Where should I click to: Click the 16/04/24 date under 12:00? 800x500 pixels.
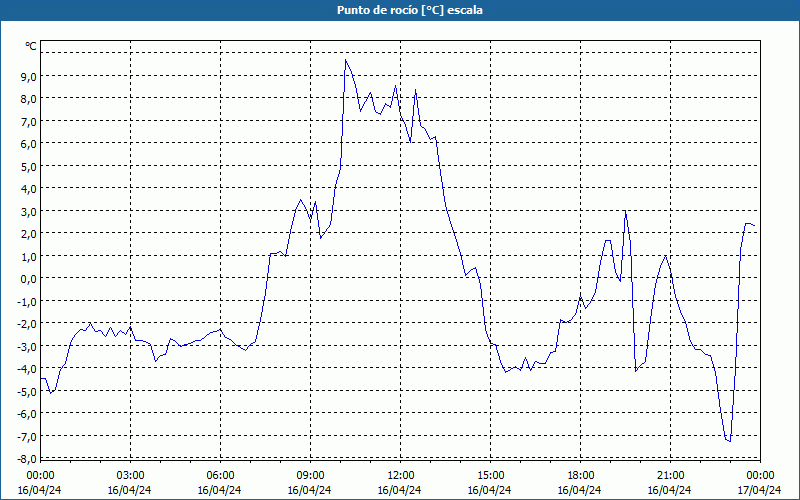pos(399,490)
